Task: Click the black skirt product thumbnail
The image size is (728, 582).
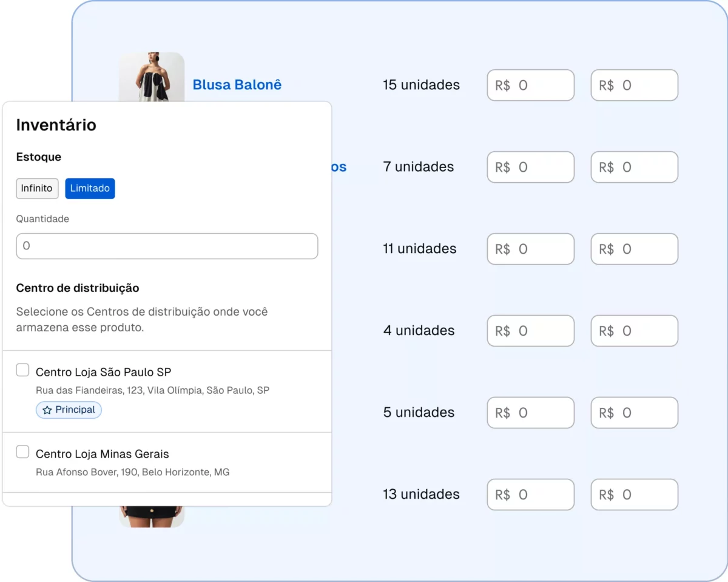Action: pyautogui.click(x=152, y=516)
